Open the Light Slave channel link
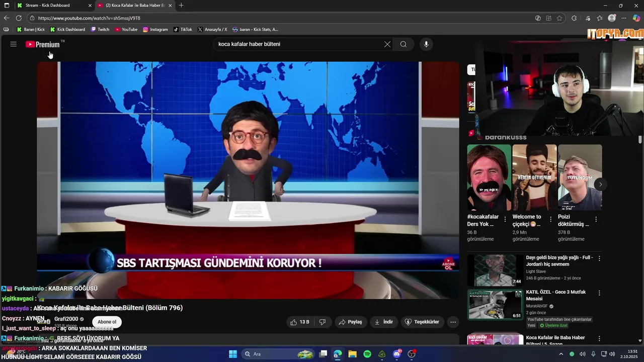 click(537, 271)
